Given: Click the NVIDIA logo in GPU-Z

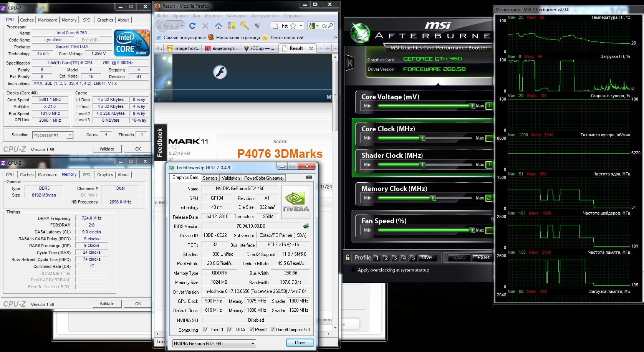Looking at the screenshot, I should pyautogui.click(x=296, y=202).
